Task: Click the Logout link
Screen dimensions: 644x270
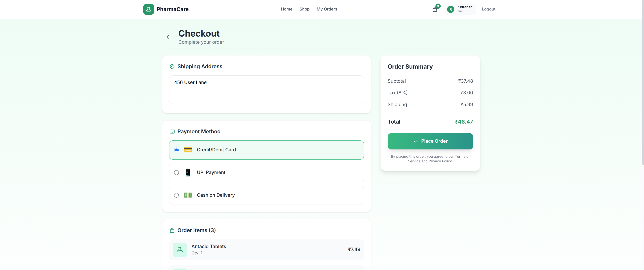Action: [x=488, y=9]
